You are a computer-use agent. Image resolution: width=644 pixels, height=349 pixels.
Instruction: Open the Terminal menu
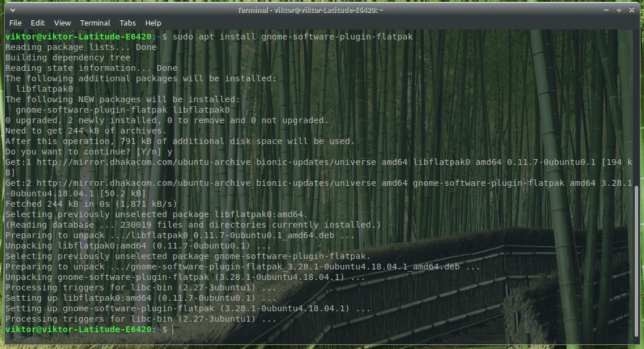point(95,23)
